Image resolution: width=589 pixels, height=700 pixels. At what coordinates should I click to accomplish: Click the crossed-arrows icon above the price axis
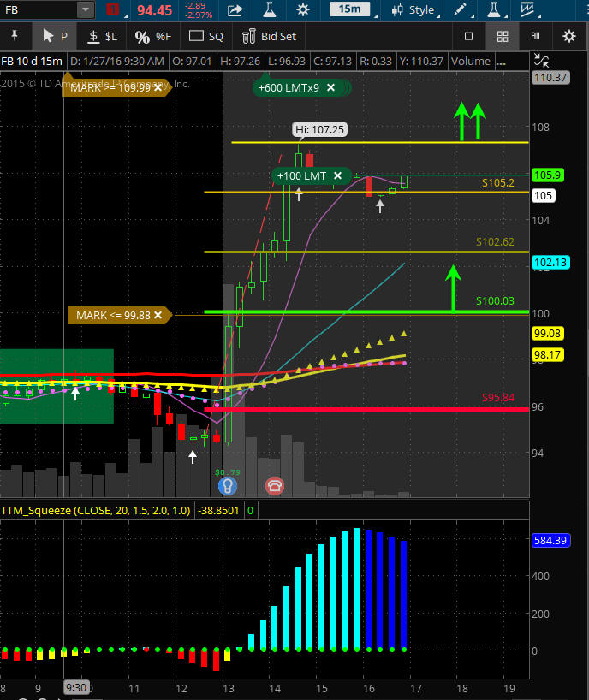pyautogui.click(x=541, y=60)
